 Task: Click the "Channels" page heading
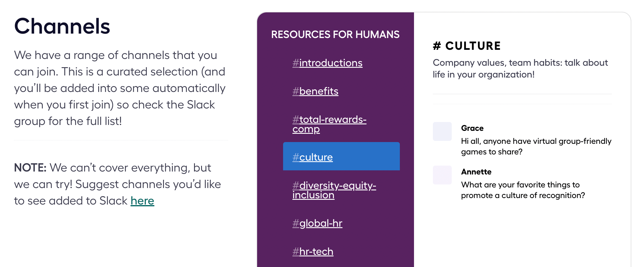pos(62,26)
